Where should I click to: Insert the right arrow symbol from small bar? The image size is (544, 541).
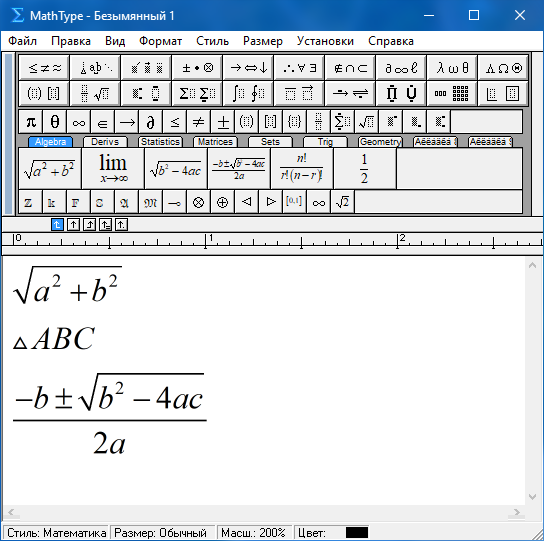coord(127,122)
